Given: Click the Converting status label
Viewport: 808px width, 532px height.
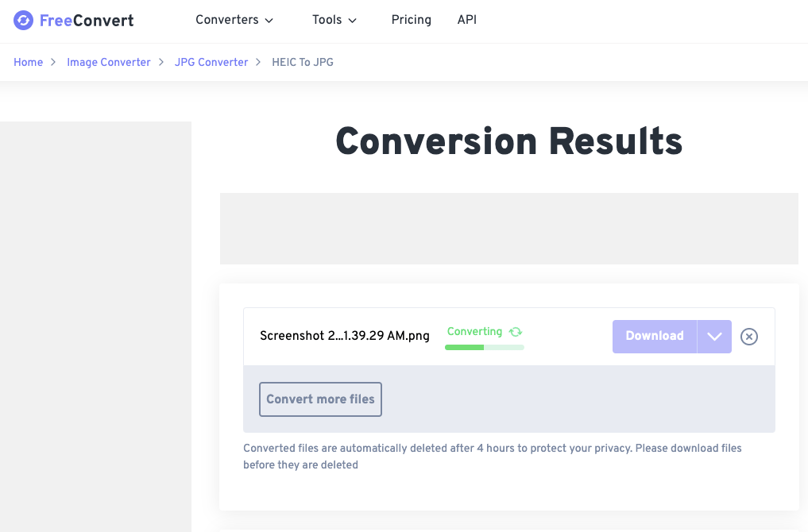Looking at the screenshot, I should coord(474,332).
